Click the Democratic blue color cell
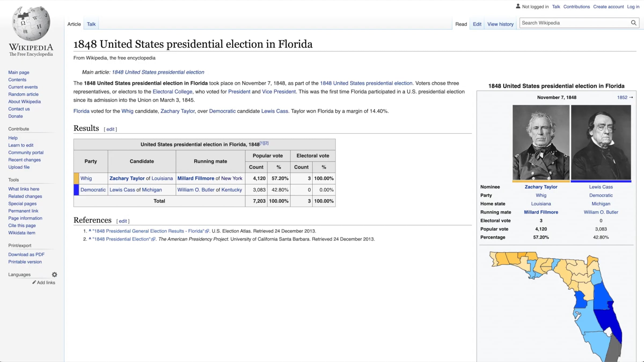The image size is (644, 362). 76,190
